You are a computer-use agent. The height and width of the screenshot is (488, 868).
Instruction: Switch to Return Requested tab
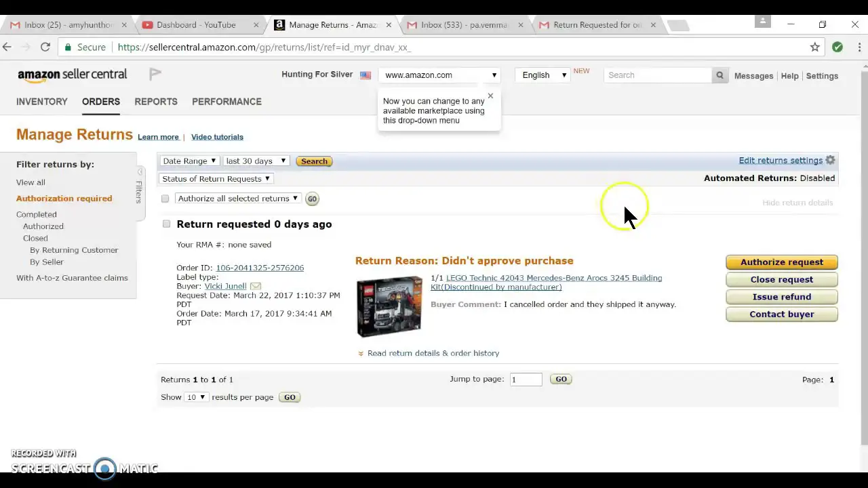(x=597, y=25)
